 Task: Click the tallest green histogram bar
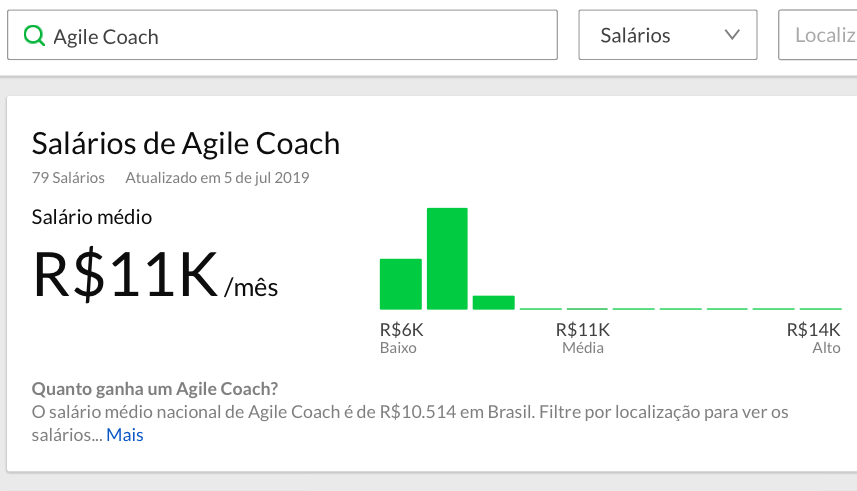(447, 259)
